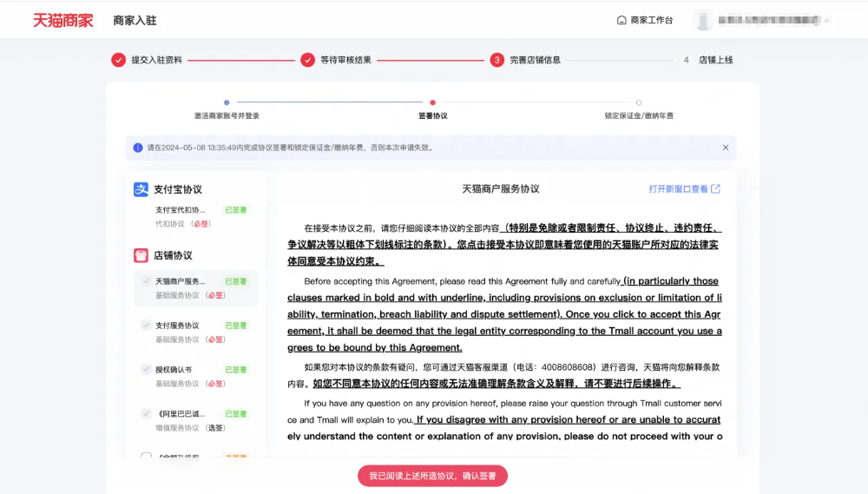
Task: Click the 天猫商家 logo
Action: (x=62, y=20)
